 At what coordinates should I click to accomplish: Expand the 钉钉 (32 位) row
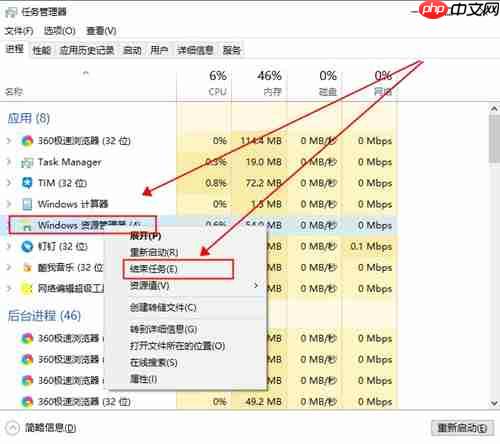pos(9,246)
